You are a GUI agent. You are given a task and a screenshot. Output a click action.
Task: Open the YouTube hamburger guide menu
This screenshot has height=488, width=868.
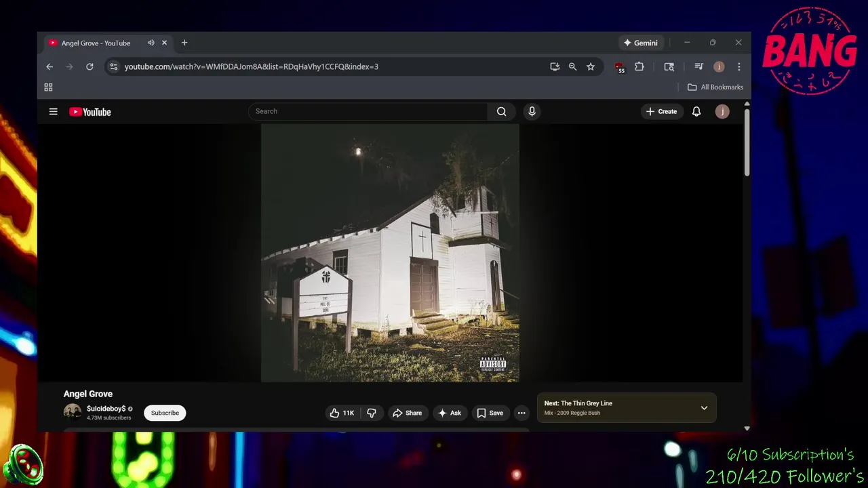(53, 112)
